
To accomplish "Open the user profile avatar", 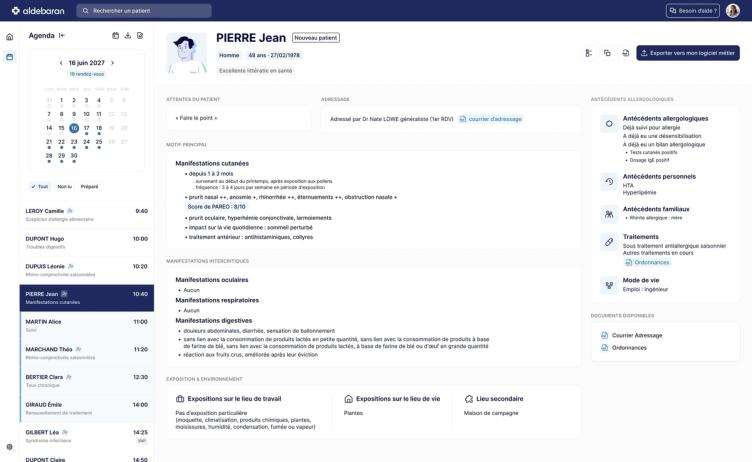I will [x=733, y=11].
